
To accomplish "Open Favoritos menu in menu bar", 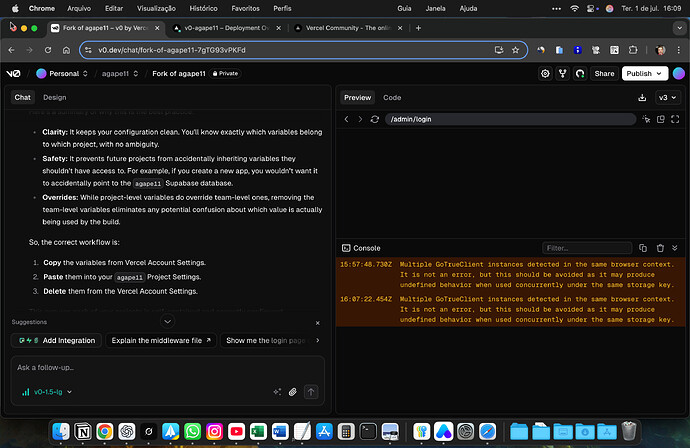I will coord(246,8).
